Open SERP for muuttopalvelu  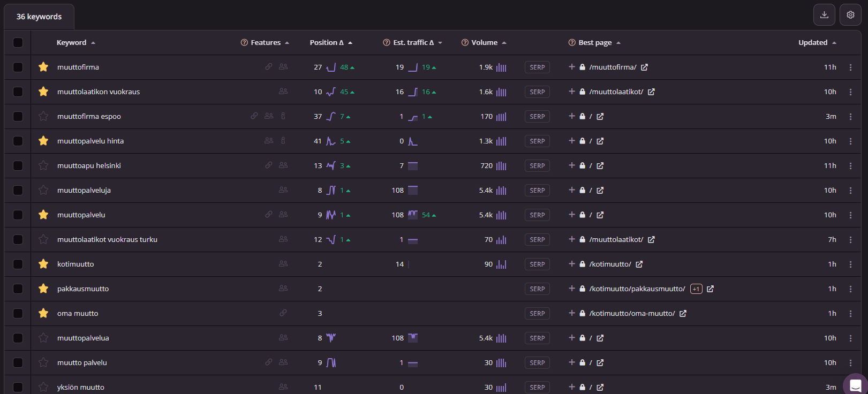click(537, 215)
